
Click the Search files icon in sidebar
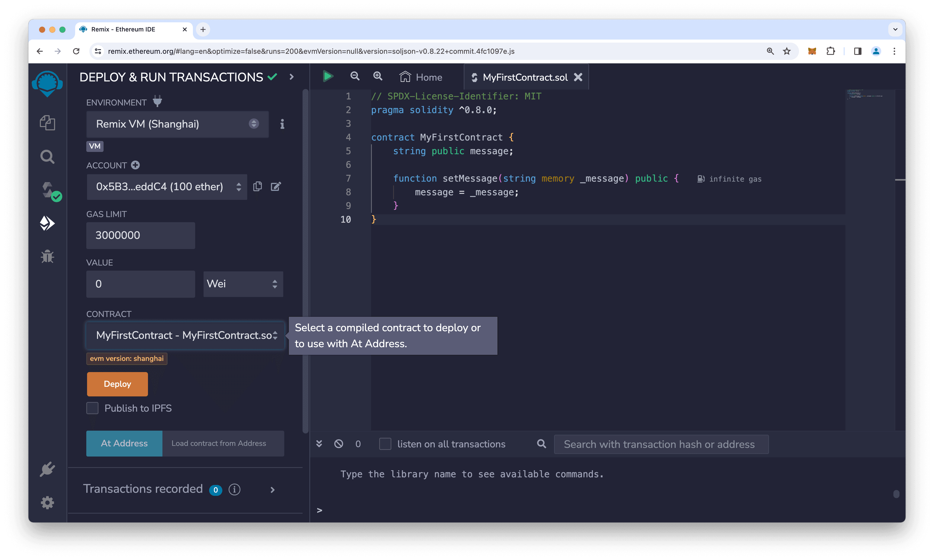coord(47,156)
